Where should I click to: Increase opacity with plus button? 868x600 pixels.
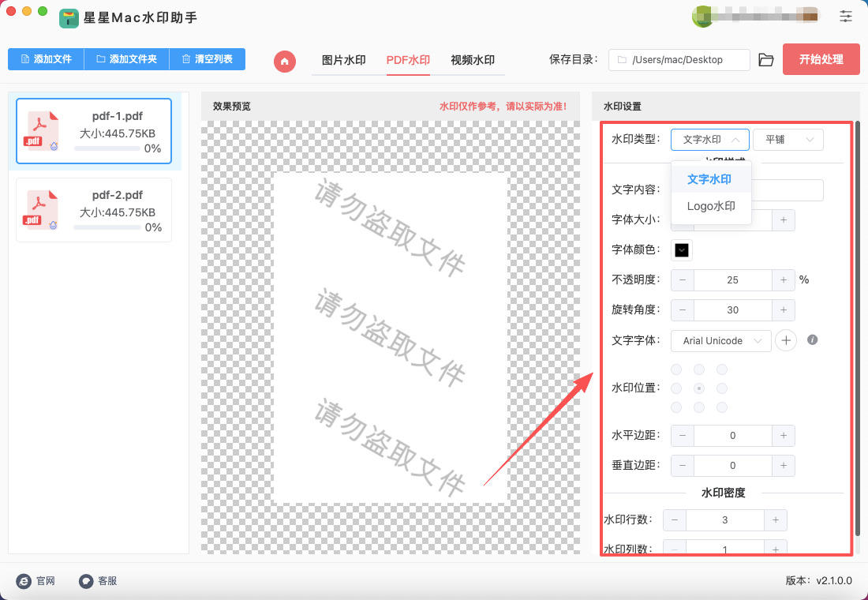[783, 279]
